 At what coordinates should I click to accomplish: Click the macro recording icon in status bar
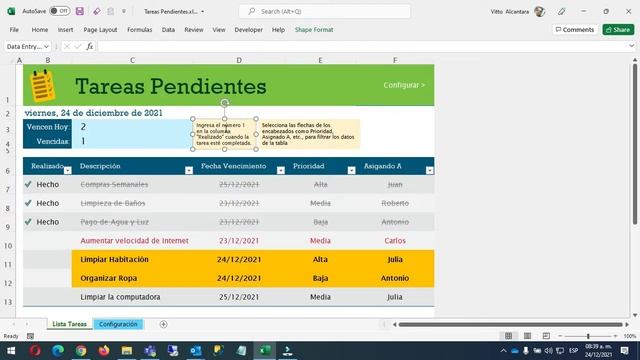pyautogui.click(x=30, y=336)
